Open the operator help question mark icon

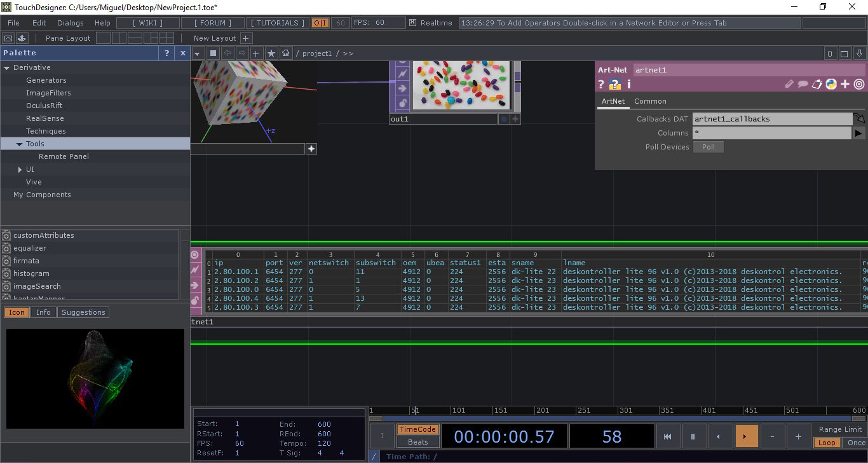pos(601,84)
